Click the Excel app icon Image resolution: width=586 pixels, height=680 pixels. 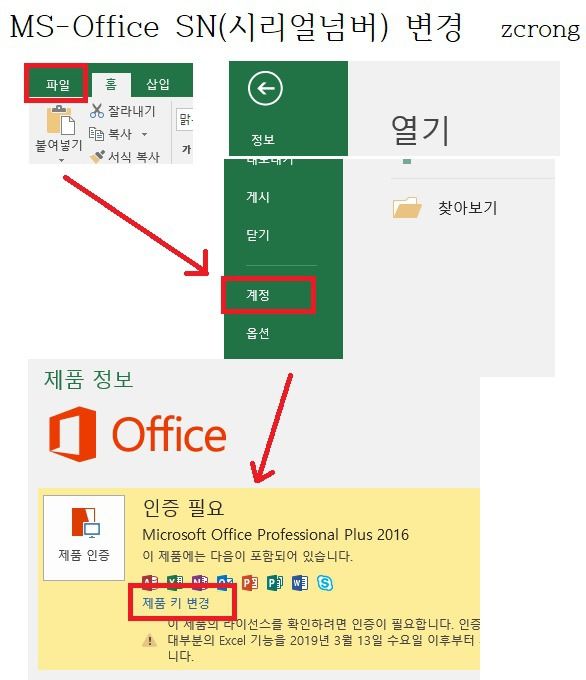[x=175, y=583]
